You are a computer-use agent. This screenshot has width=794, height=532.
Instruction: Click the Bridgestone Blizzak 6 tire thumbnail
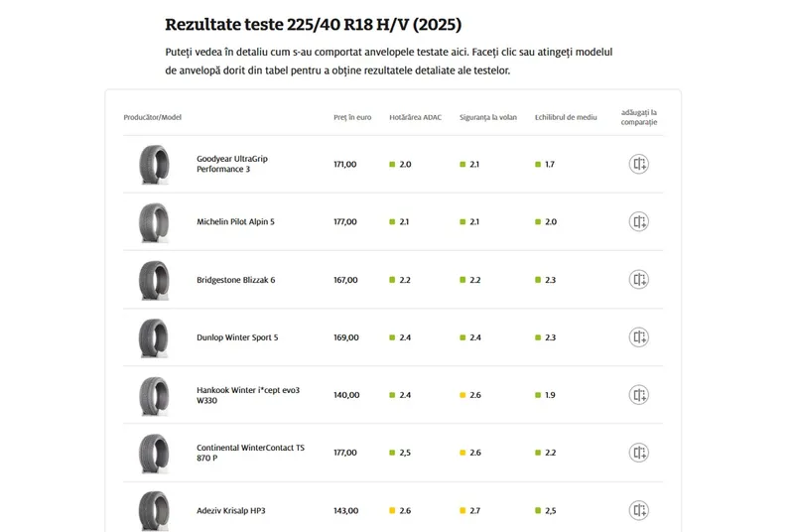[154, 280]
